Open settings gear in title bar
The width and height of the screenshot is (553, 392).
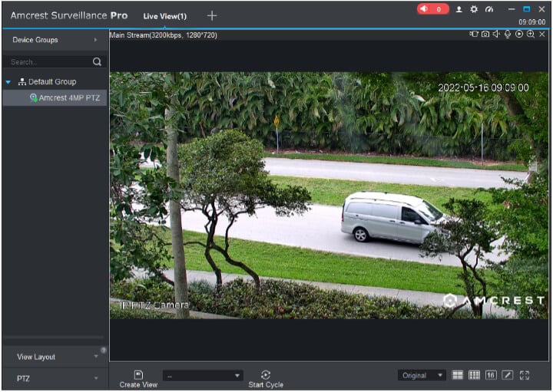pos(474,9)
